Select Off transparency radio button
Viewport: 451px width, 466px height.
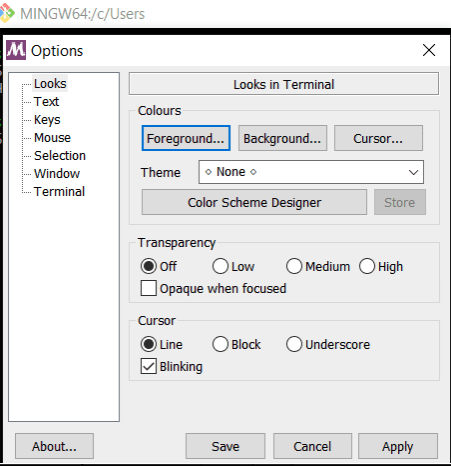coord(149,266)
